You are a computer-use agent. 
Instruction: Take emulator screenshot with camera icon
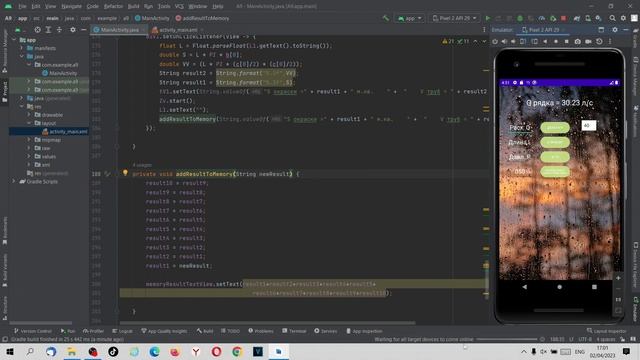point(577,41)
